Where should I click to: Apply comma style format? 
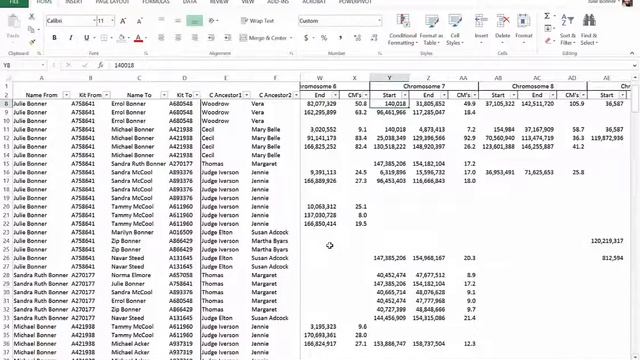pos(340,38)
